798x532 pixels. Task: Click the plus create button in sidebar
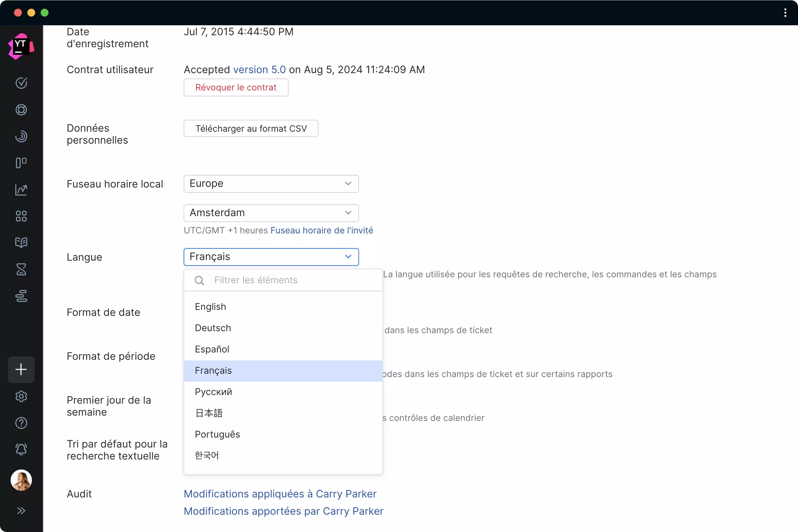[21, 369]
